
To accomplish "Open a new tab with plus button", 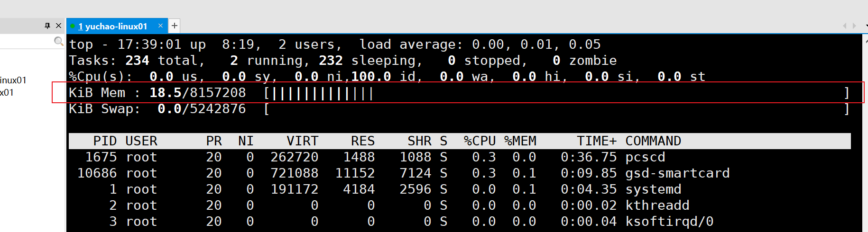I will [175, 26].
